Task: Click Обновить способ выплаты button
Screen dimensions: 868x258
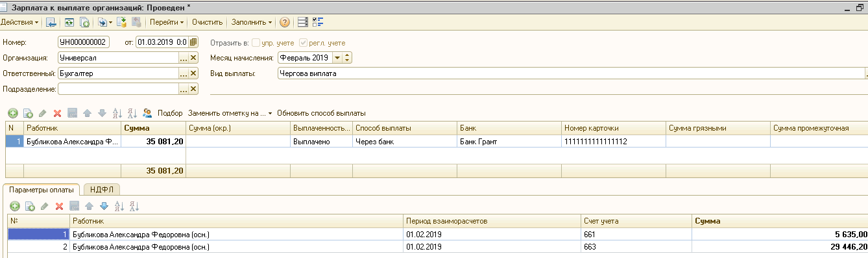Action: click(x=321, y=113)
